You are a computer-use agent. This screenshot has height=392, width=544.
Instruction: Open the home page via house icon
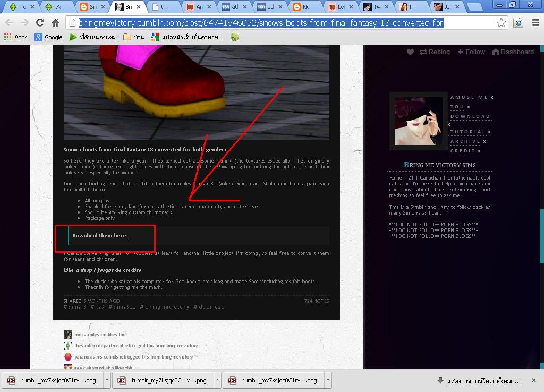click(55, 23)
